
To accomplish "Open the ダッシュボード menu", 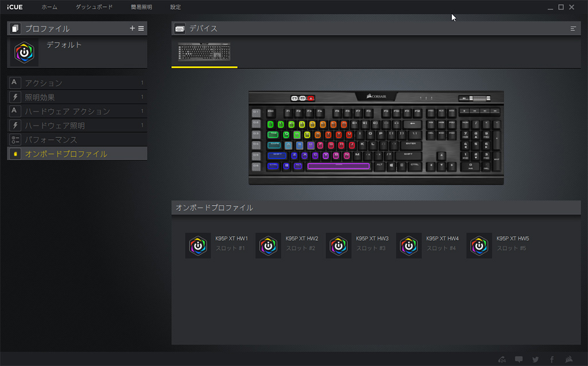I will click(x=94, y=7).
